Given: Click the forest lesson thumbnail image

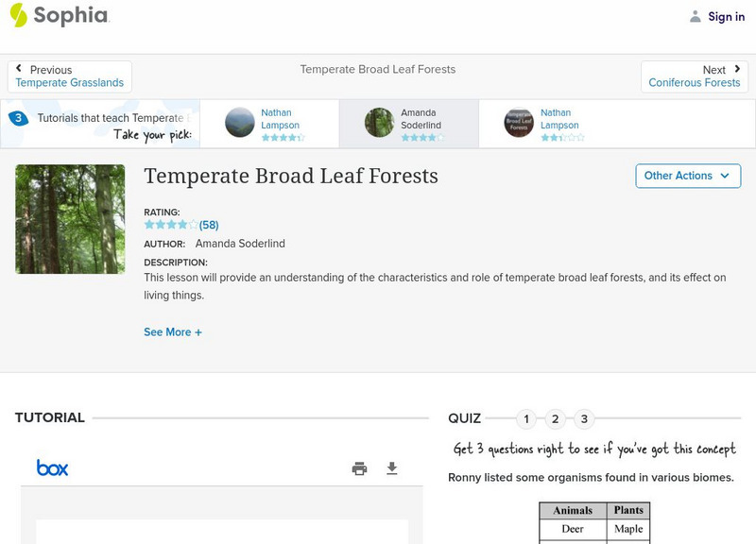Looking at the screenshot, I should (x=70, y=219).
